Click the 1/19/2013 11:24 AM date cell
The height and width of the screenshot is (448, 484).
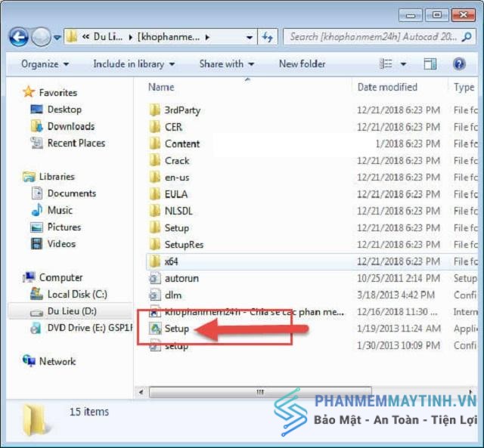[399, 329]
